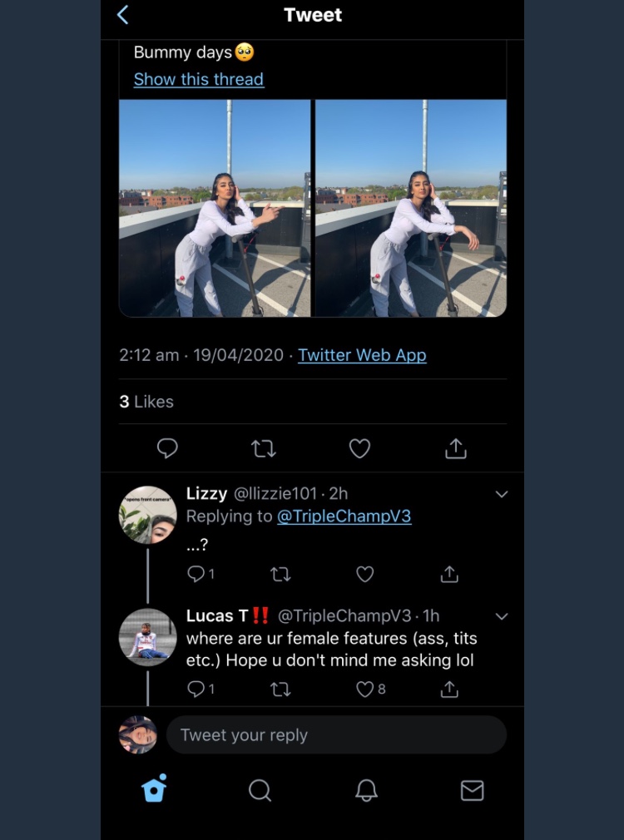
Task: Retweet Lizzy's reply
Action: [281, 574]
